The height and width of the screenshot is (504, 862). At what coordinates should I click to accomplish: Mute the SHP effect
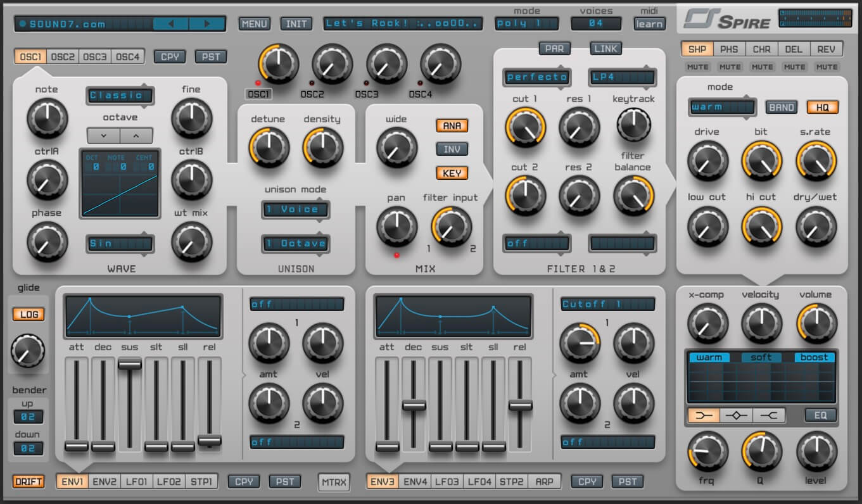(x=697, y=66)
